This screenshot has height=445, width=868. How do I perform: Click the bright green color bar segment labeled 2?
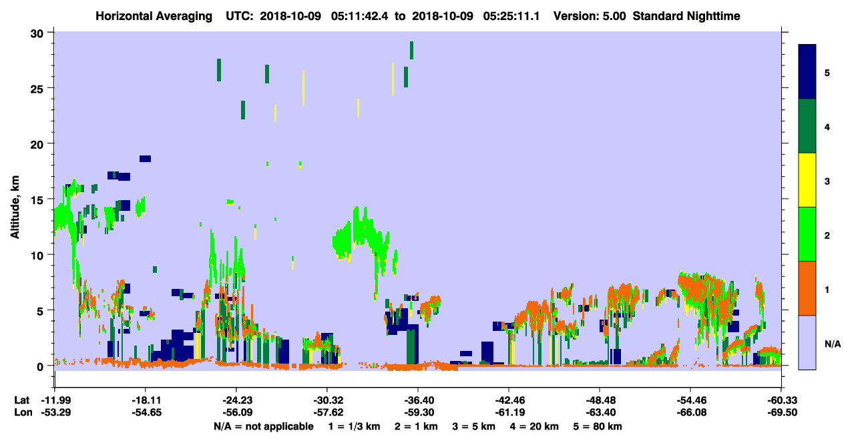point(807,234)
